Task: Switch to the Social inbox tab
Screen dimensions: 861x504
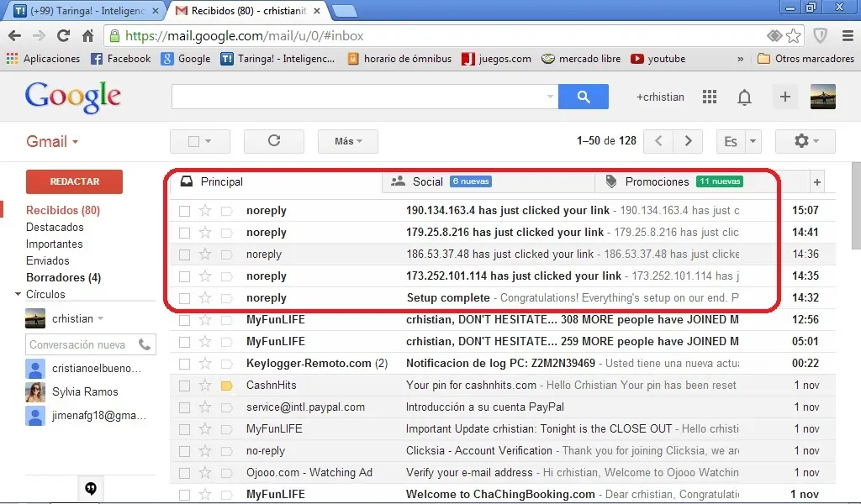Action: 489,182
